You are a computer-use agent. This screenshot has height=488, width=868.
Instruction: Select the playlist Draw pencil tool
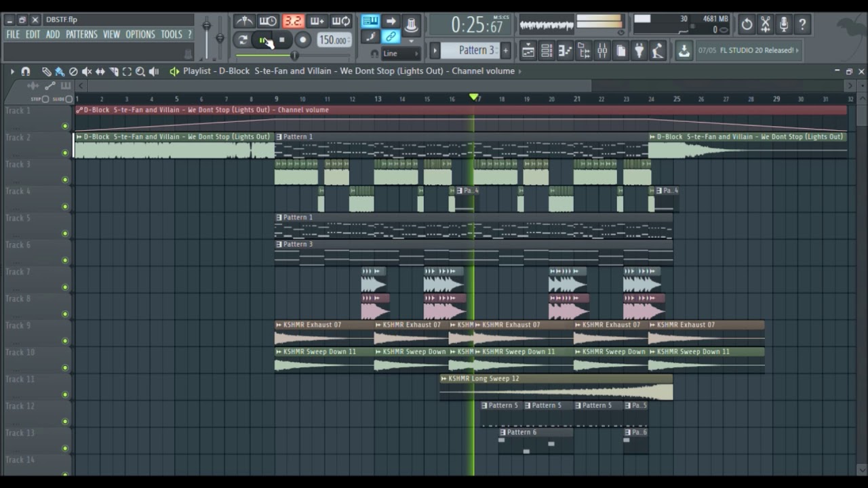click(46, 71)
